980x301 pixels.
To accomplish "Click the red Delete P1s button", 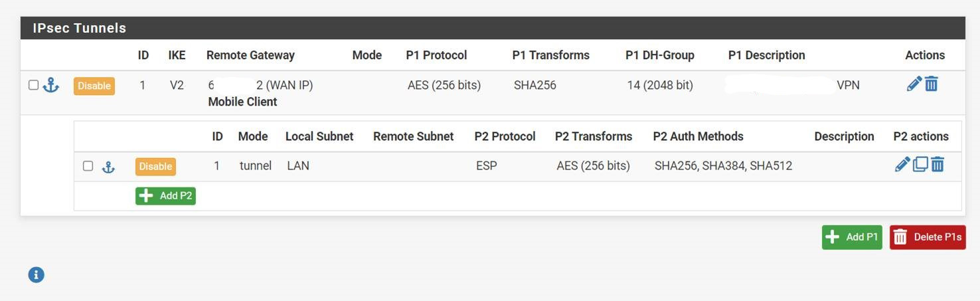I will click(928, 237).
